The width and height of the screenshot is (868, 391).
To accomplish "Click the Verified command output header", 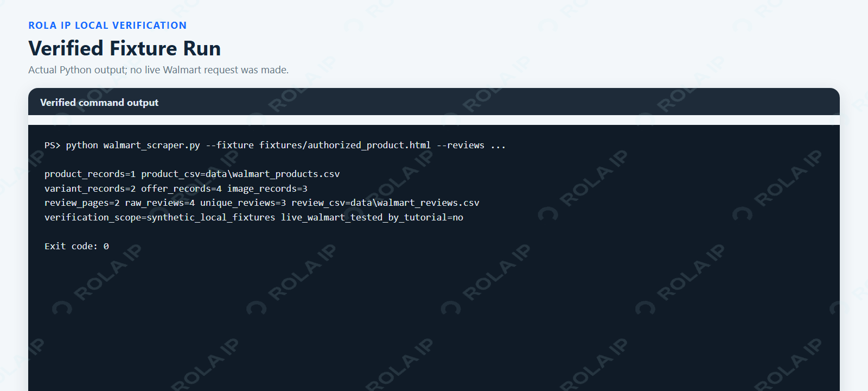I will 99,103.
